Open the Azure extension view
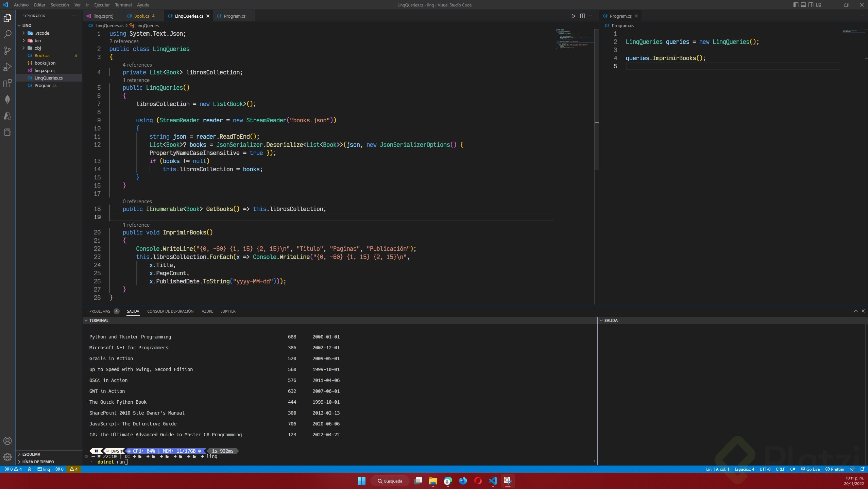The width and height of the screenshot is (868, 489). click(7, 116)
